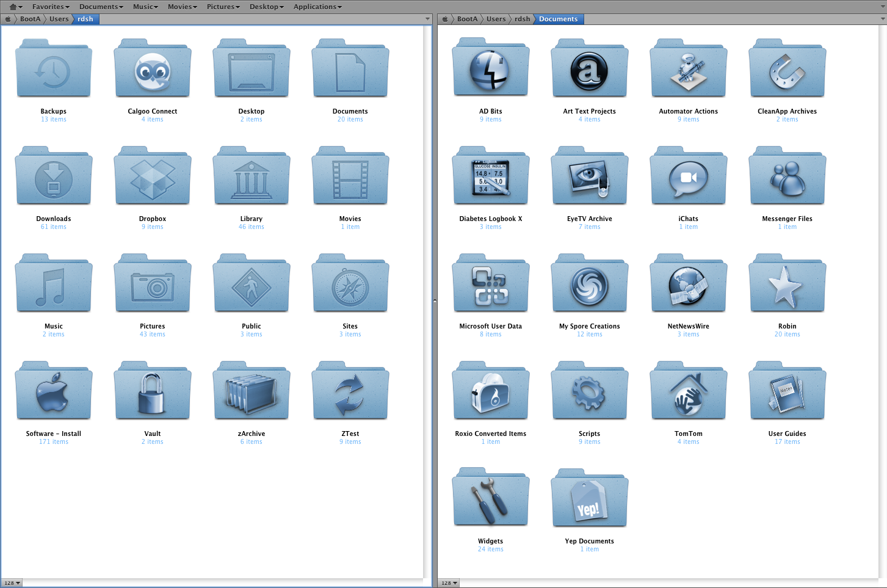Image resolution: width=887 pixels, height=588 pixels.
Task: Open the iChats folder
Action: [x=688, y=176]
